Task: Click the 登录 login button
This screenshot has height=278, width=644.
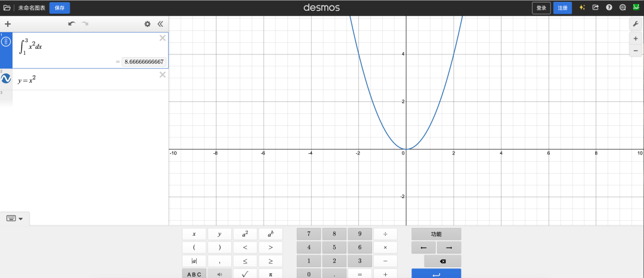Action: (x=541, y=8)
